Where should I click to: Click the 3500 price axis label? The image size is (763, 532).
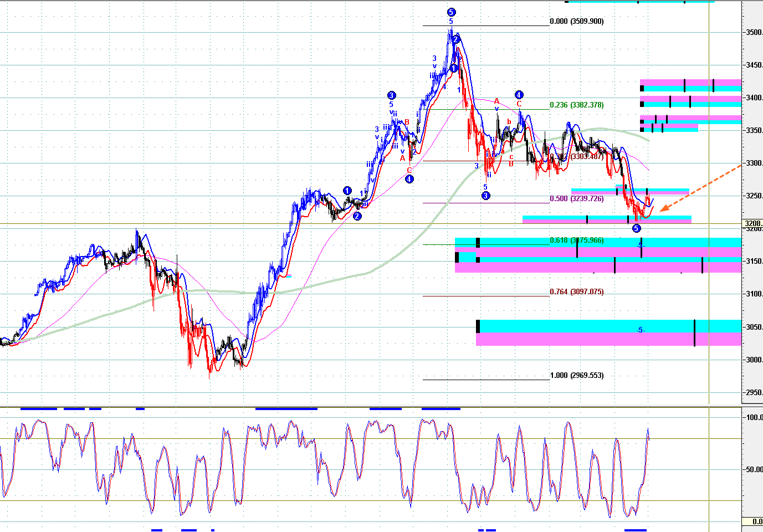click(x=754, y=33)
